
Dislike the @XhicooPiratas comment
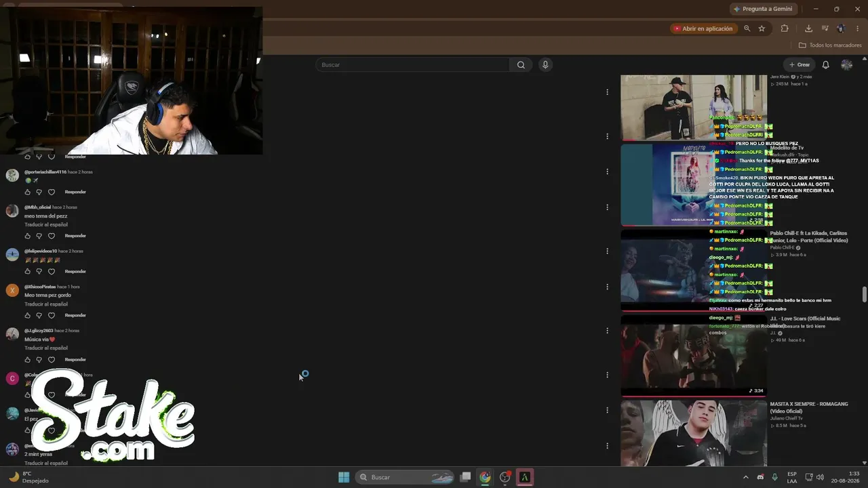[39, 316]
